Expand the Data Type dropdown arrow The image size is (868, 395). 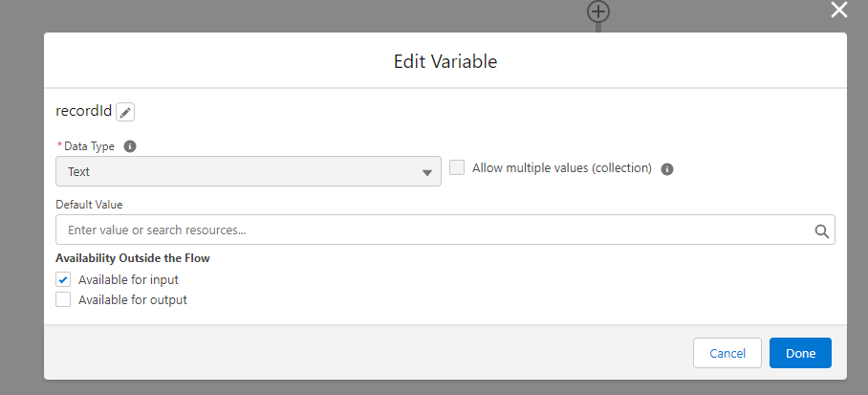tap(427, 172)
